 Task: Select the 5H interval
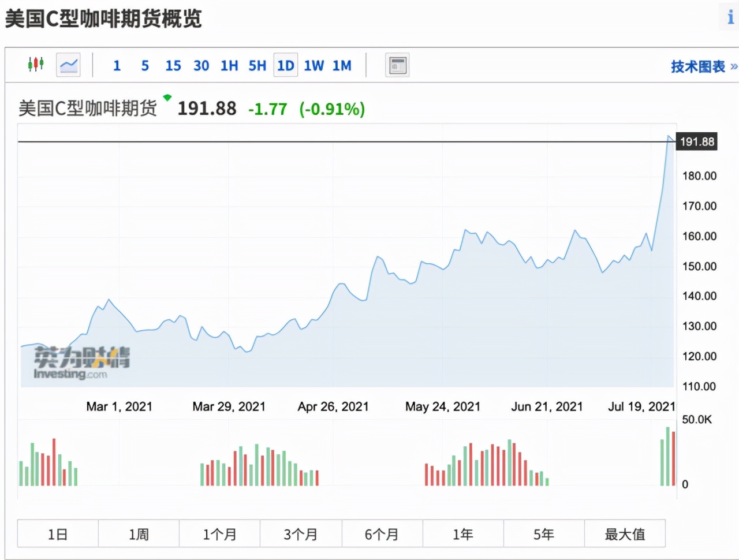(257, 65)
